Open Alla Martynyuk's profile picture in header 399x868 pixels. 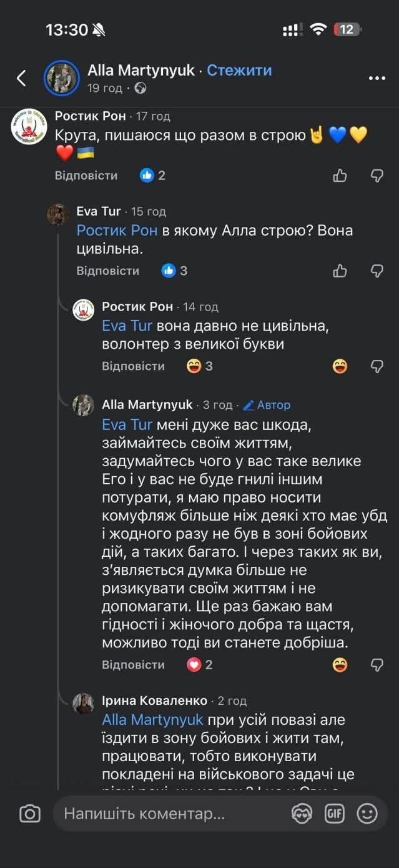point(61,78)
